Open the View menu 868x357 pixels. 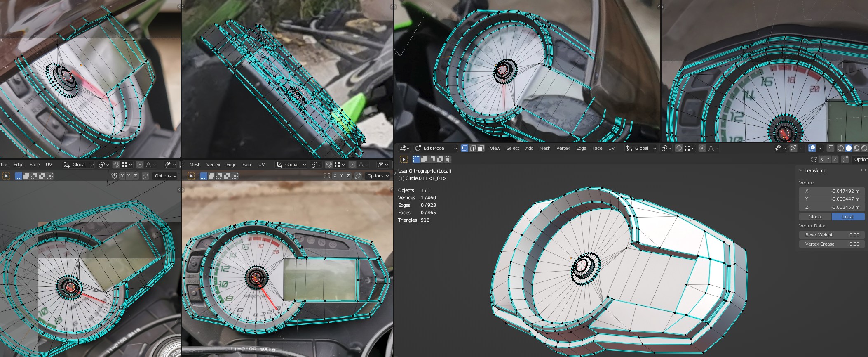[495, 148]
